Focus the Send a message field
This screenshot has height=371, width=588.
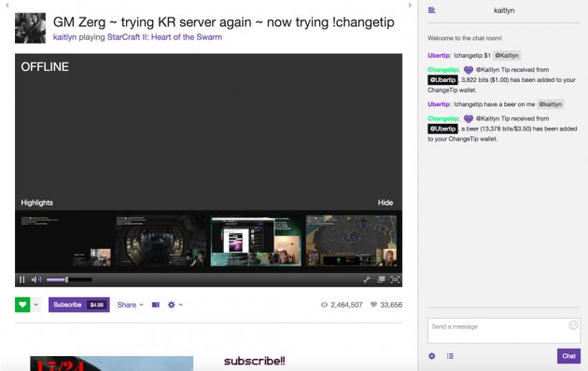[504, 331]
